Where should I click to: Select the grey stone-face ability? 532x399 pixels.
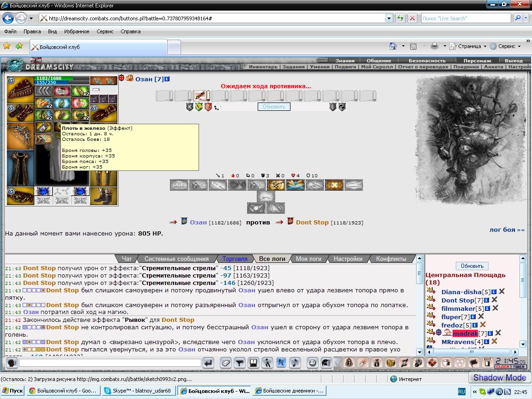pyautogui.click(x=179, y=185)
